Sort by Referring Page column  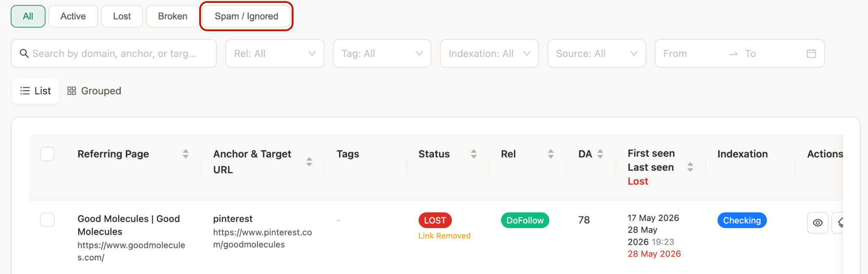(186, 154)
